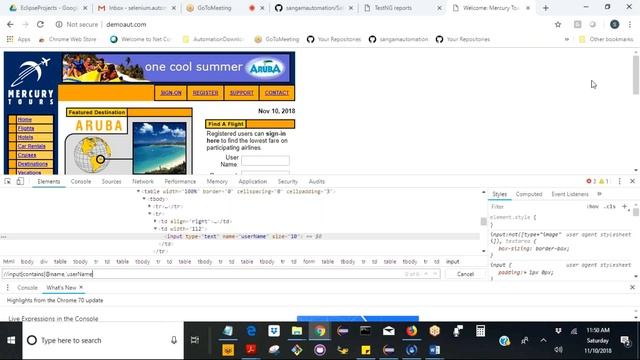This screenshot has height=360, width=640.
Task: Open the Chrome profile avatar icon
Action: click(x=614, y=24)
